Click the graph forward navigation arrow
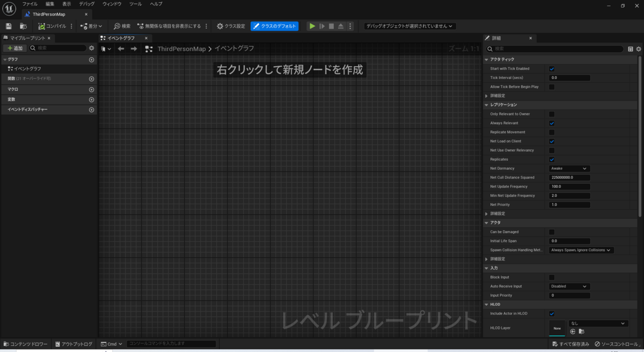The image size is (644, 352). click(x=134, y=48)
